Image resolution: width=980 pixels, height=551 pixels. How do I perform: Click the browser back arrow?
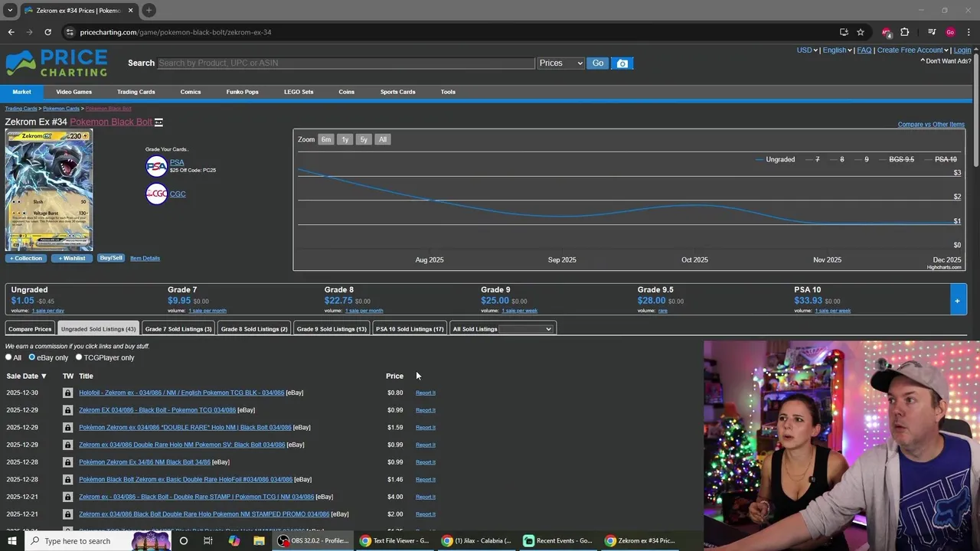(11, 32)
